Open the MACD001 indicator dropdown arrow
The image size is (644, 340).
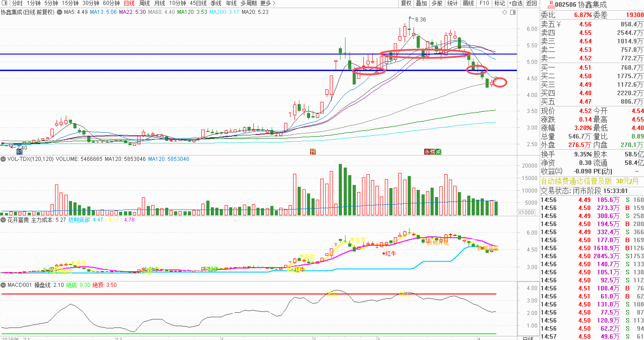[x=3, y=285]
